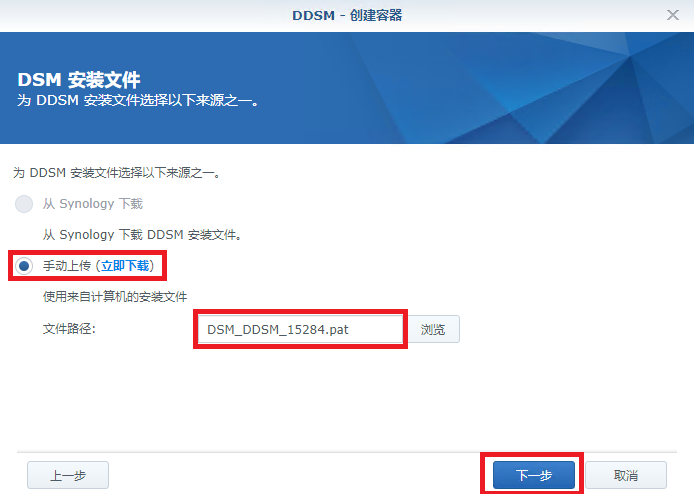
Task: Click the 文件路径 input showing DSM_DDSM_15284.pat
Action: tap(300, 329)
